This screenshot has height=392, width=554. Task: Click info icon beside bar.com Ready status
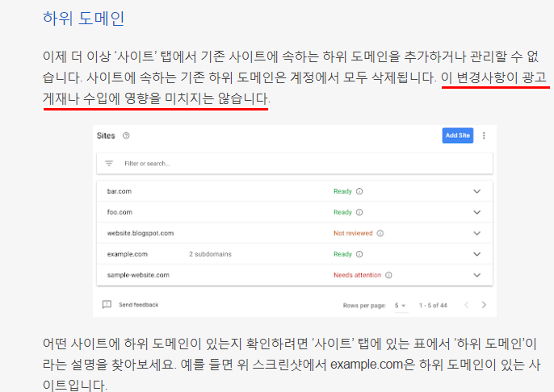359,191
